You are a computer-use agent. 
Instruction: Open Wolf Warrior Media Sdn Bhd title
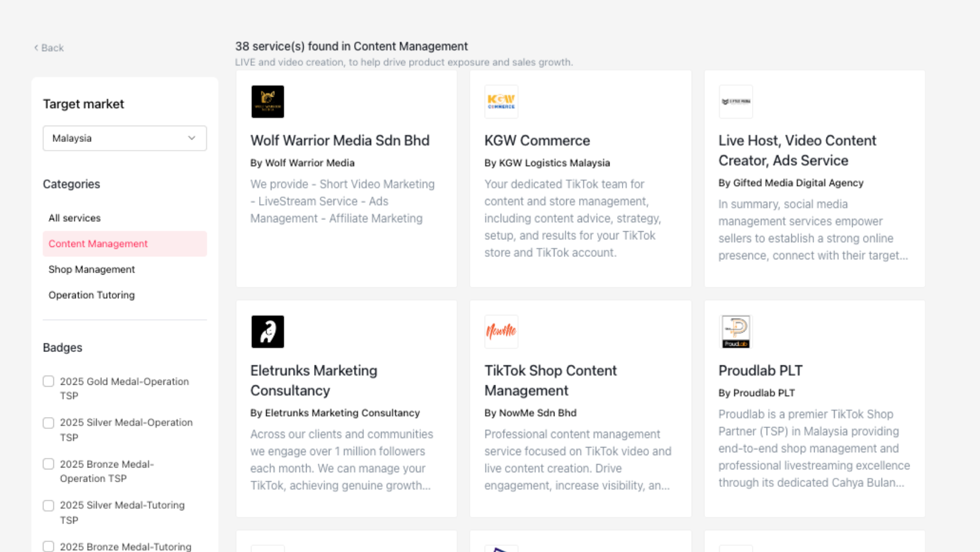[340, 140]
